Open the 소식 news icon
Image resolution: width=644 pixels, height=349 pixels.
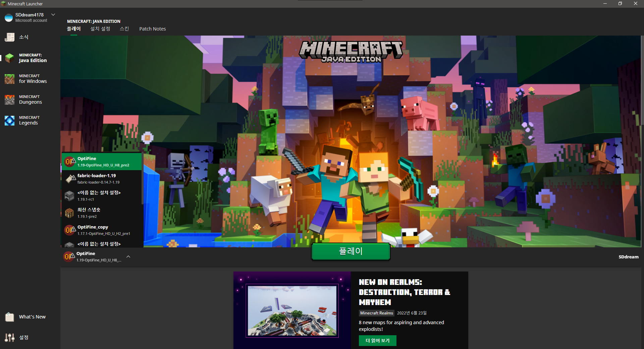click(x=10, y=37)
